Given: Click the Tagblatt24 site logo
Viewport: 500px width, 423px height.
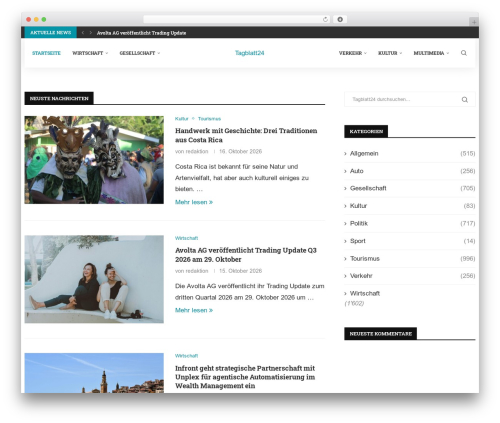Looking at the screenshot, I should [x=250, y=53].
